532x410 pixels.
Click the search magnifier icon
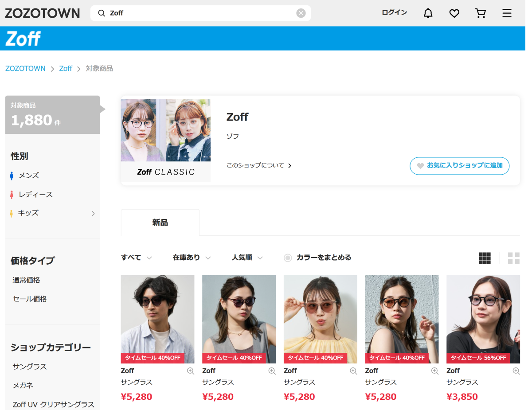point(102,13)
